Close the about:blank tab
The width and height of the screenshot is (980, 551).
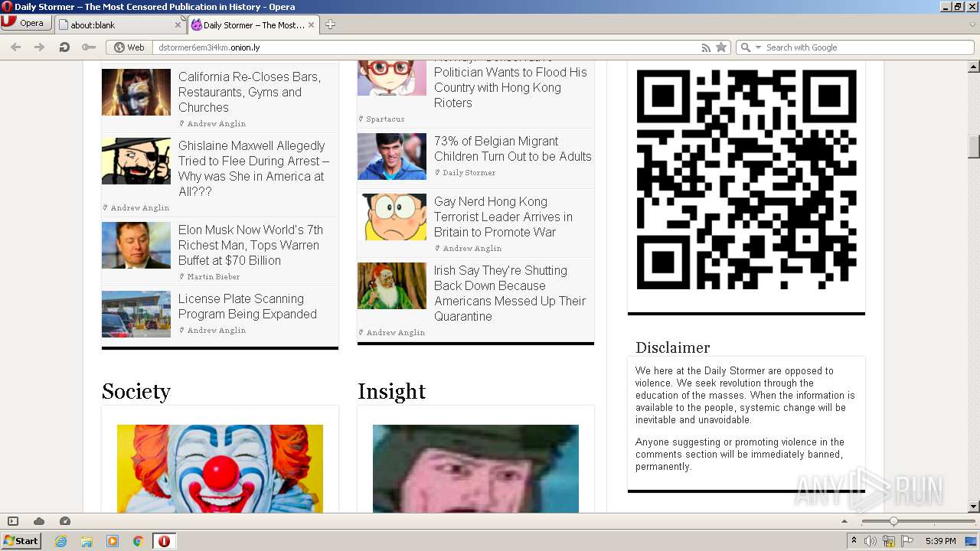(178, 25)
